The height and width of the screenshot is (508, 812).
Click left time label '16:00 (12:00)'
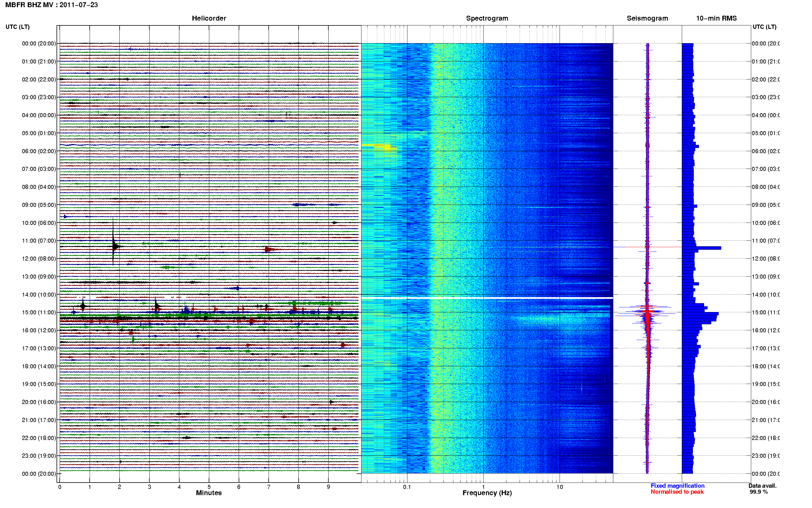(x=39, y=330)
